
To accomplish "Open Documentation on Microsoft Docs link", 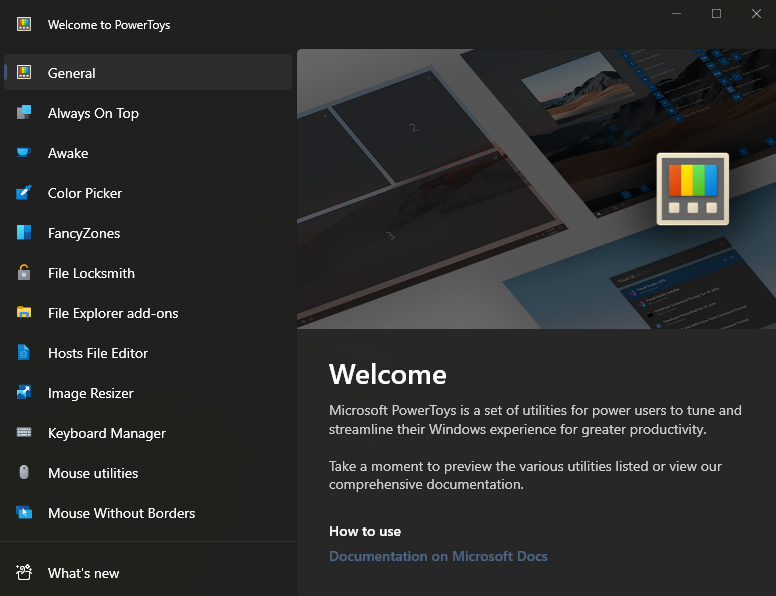I will click(438, 556).
